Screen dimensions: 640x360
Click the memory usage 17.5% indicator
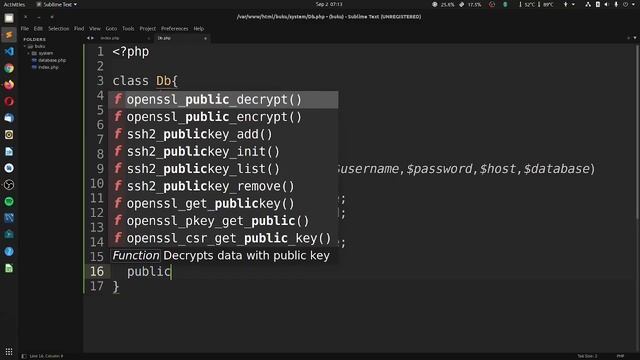[470, 4]
